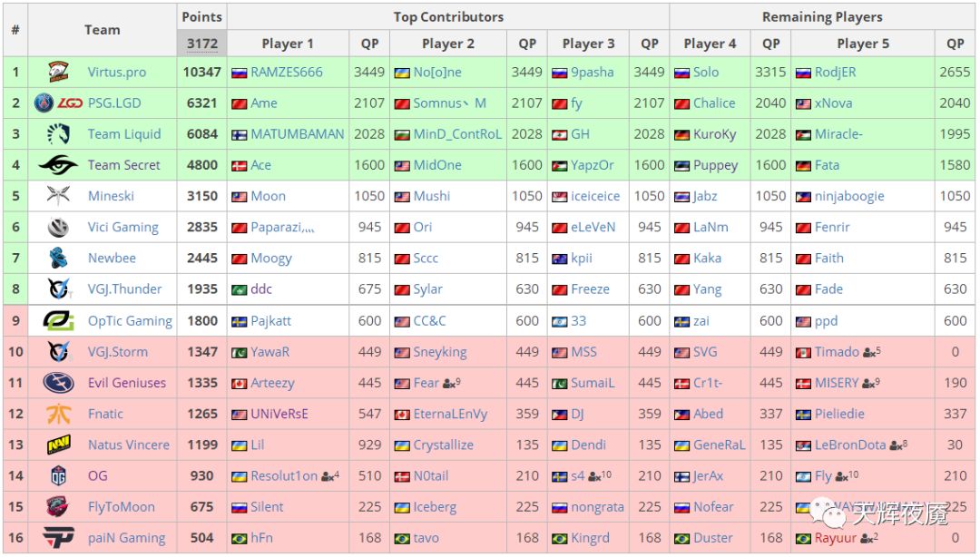Click the 3172 points threshold cell
Image resolution: width=980 pixels, height=557 pixels.
pos(201,44)
